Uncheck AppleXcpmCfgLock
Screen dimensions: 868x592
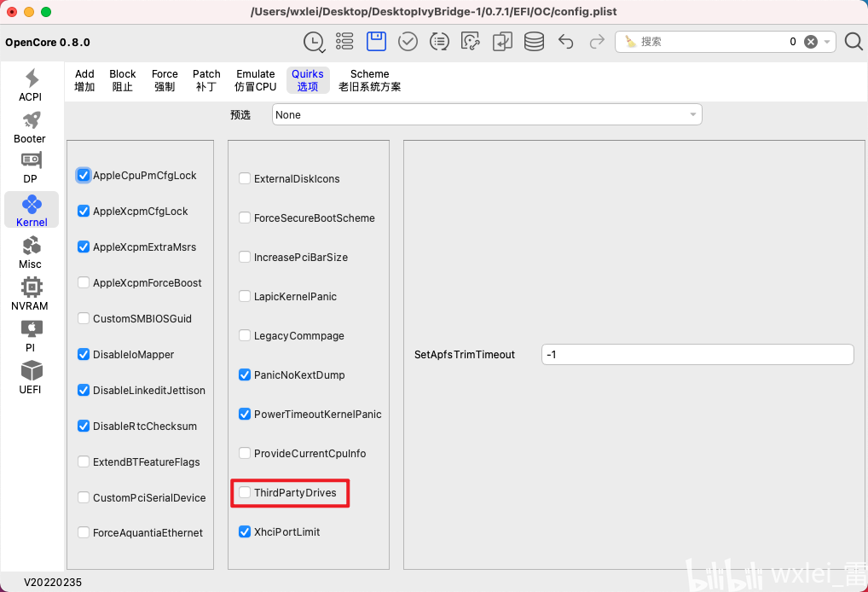(84, 212)
